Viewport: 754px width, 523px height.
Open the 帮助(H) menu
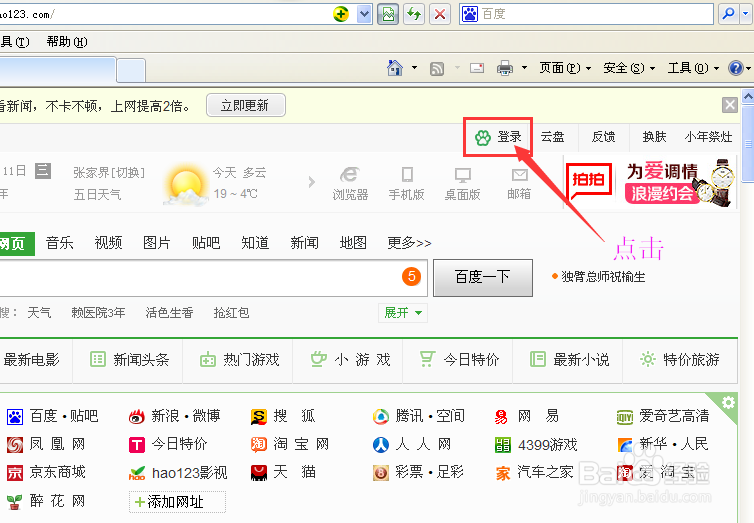[x=67, y=42]
